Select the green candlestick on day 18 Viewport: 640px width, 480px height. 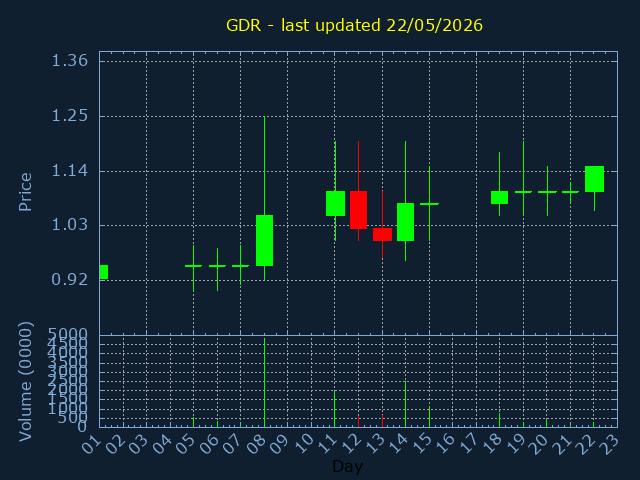coord(499,198)
